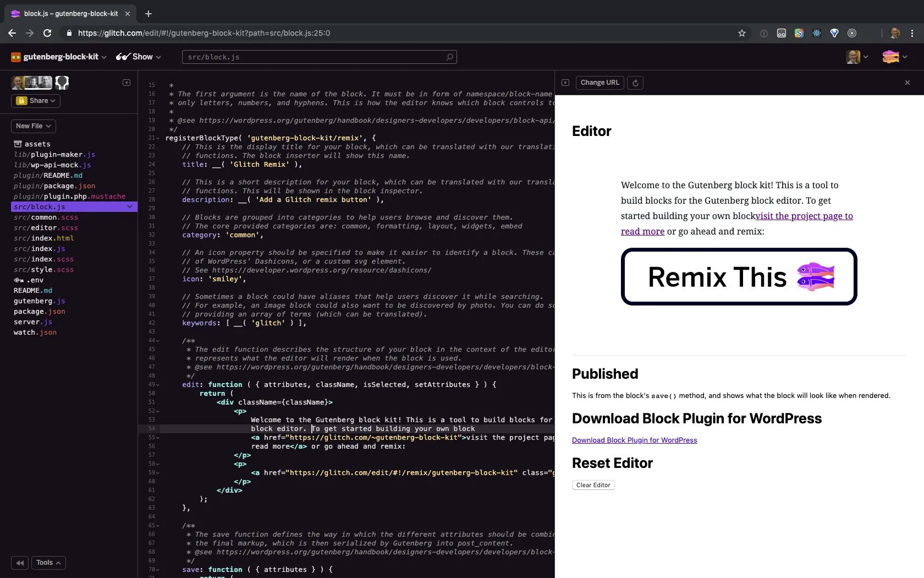Reload the current browser page
This screenshot has width=924, height=578.
47,33
